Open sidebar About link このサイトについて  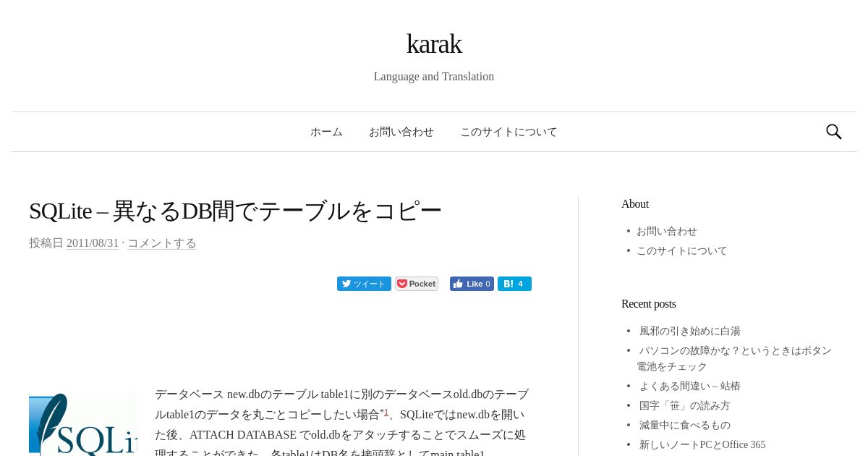click(x=682, y=251)
